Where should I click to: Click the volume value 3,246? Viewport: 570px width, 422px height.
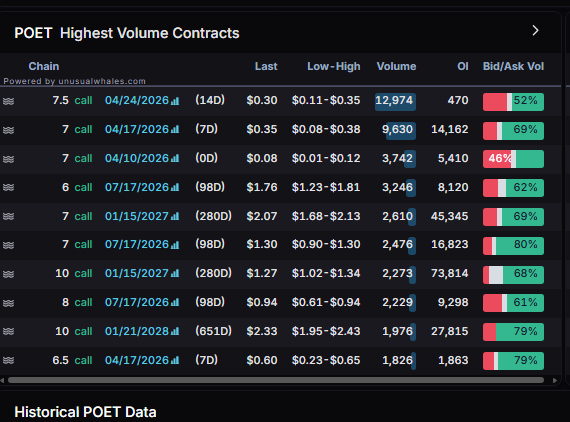(x=397, y=187)
